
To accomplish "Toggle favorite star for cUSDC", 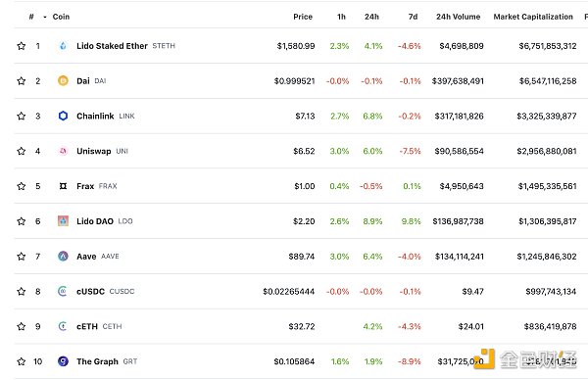I will [22, 291].
